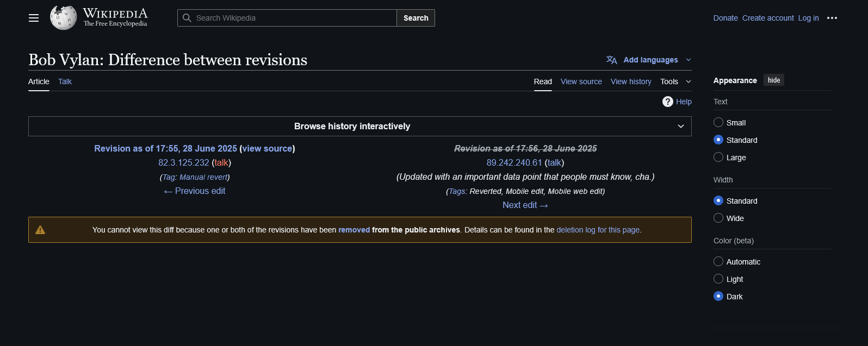
Task: Click Bob Vylan page heading
Action: point(168,59)
